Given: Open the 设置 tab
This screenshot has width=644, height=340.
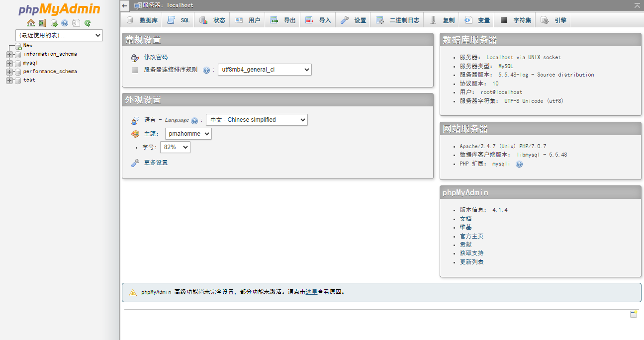Looking at the screenshot, I should coord(354,20).
